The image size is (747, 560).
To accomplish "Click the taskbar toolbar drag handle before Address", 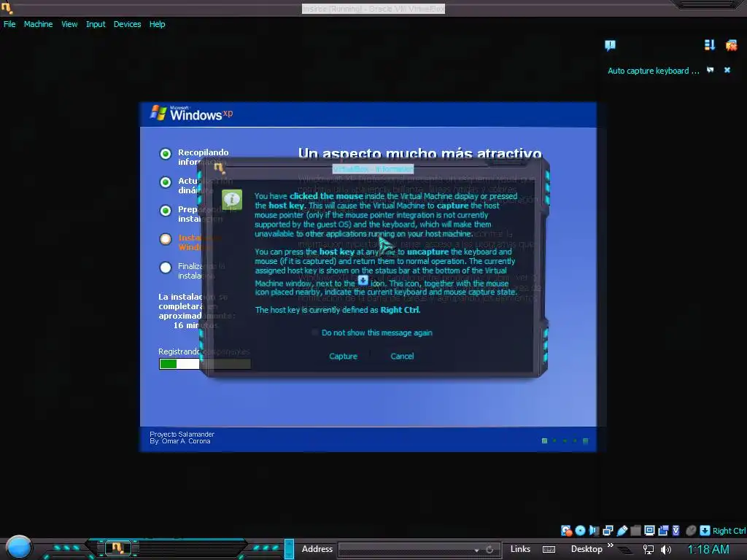I will [289, 549].
